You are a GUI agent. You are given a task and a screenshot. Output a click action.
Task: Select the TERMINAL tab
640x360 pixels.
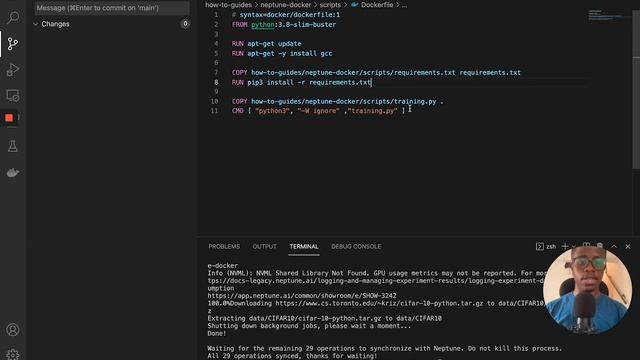pyautogui.click(x=304, y=247)
